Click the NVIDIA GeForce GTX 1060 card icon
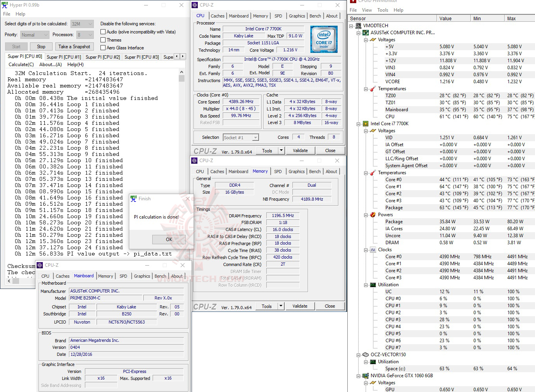The width and height of the screenshot is (535, 392). 366,376
